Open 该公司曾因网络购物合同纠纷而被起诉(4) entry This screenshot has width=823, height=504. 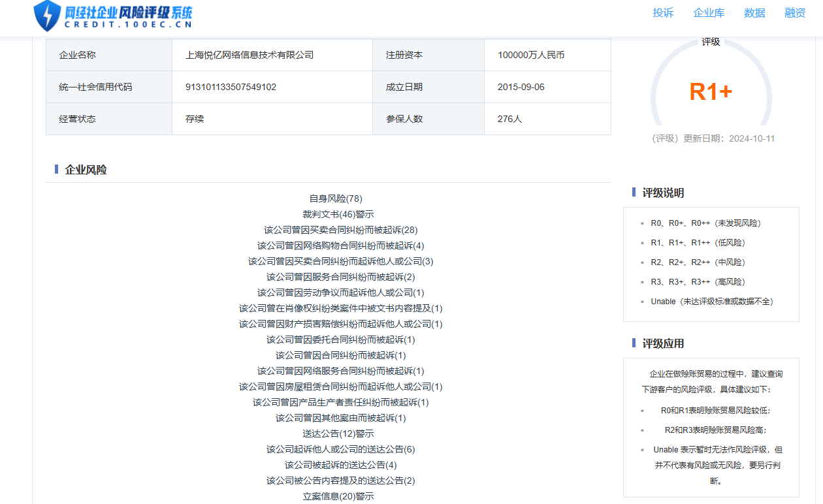[x=340, y=245]
